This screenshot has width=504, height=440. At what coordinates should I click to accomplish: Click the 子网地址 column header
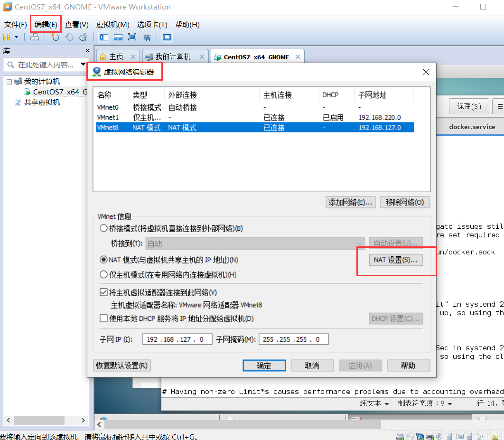[x=384, y=95]
